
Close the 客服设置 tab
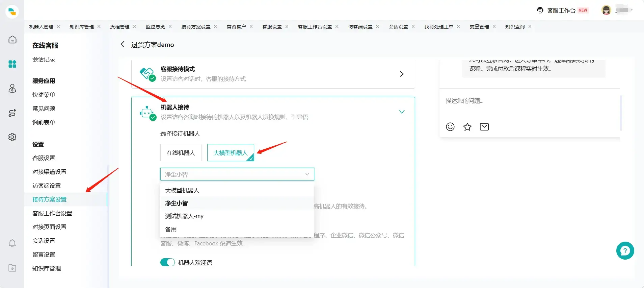pos(287,26)
